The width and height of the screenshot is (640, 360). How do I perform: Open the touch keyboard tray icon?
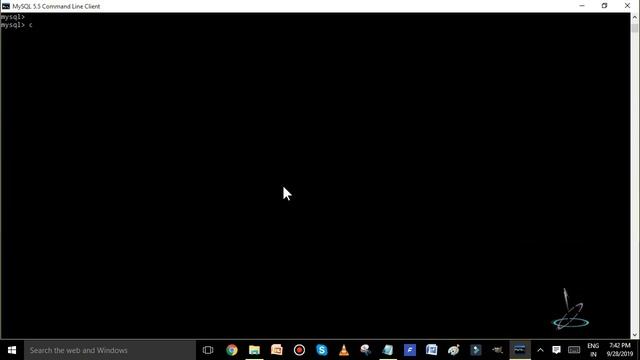574,350
